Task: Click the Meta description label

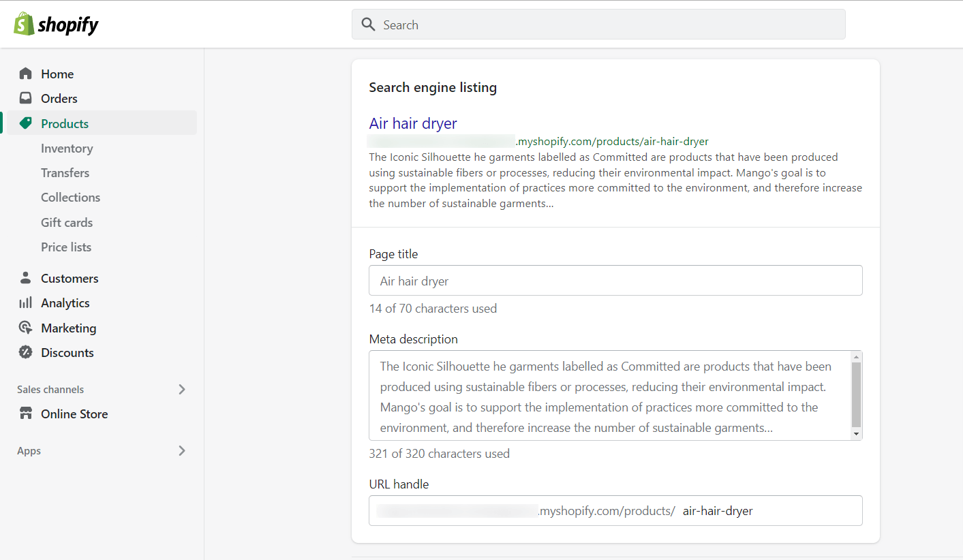Action: click(x=413, y=339)
